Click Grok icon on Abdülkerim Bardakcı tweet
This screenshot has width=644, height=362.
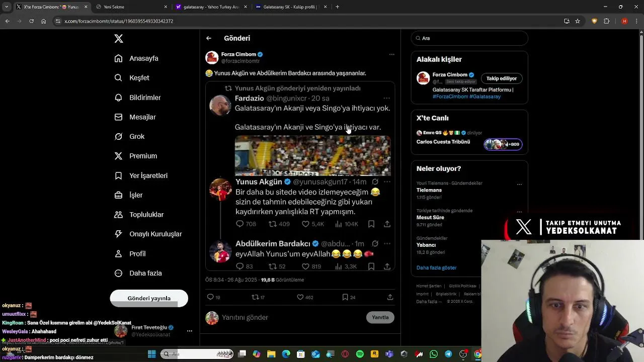[375, 243]
